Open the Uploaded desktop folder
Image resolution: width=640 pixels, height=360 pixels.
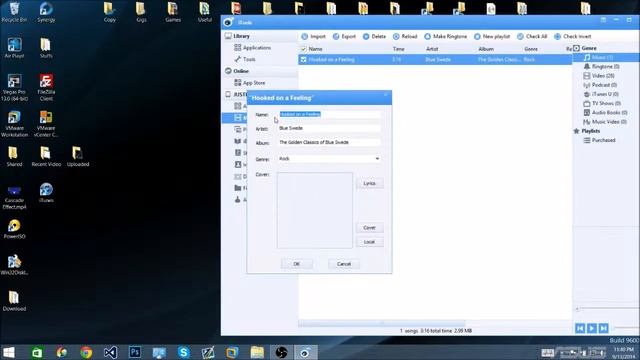tap(78, 156)
